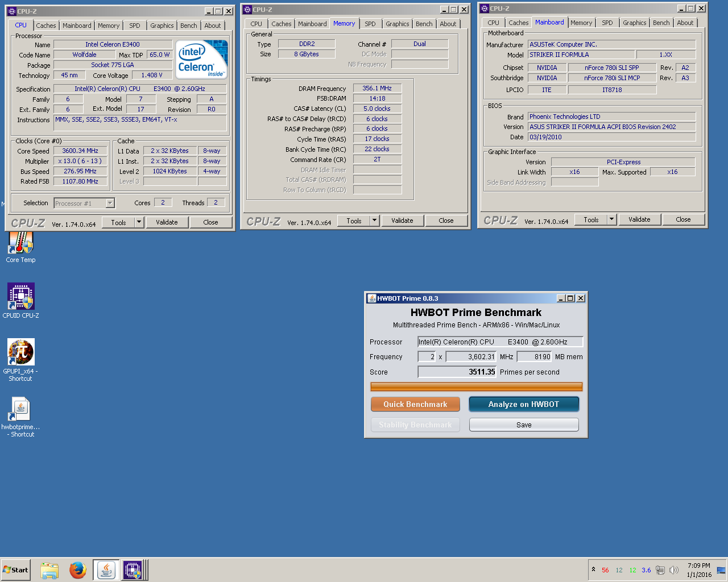Click the Link Width x16 value
The image size is (728, 582).
(574, 172)
